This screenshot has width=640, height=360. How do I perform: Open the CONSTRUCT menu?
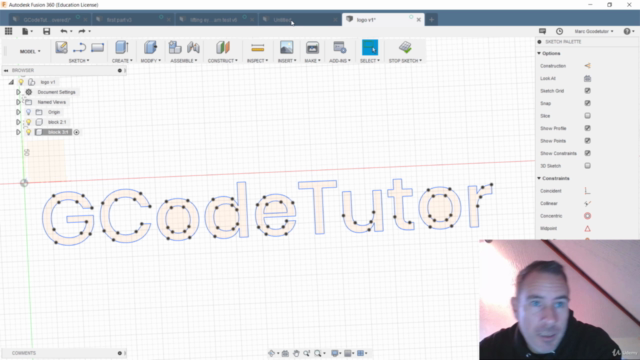coord(222,61)
